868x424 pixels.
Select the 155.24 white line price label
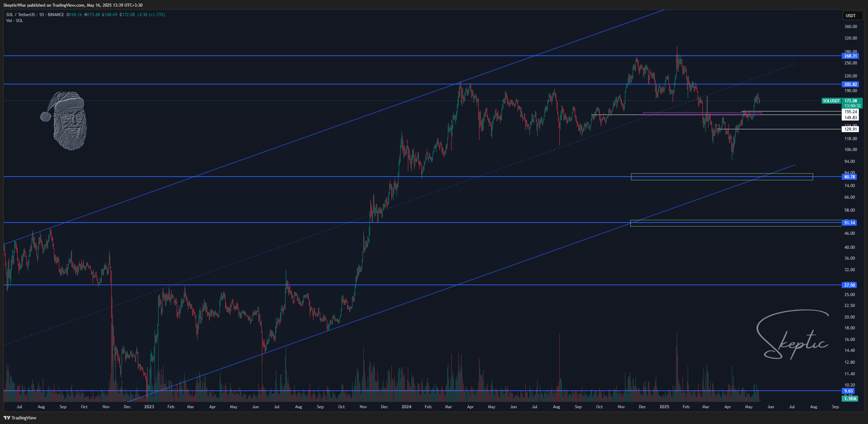click(850, 112)
